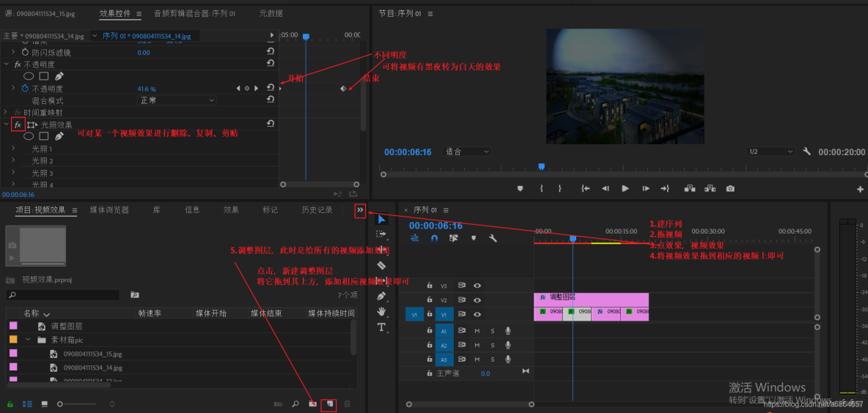Click the New Bin folder icon
The height and width of the screenshot is (413, 868).
313,404
